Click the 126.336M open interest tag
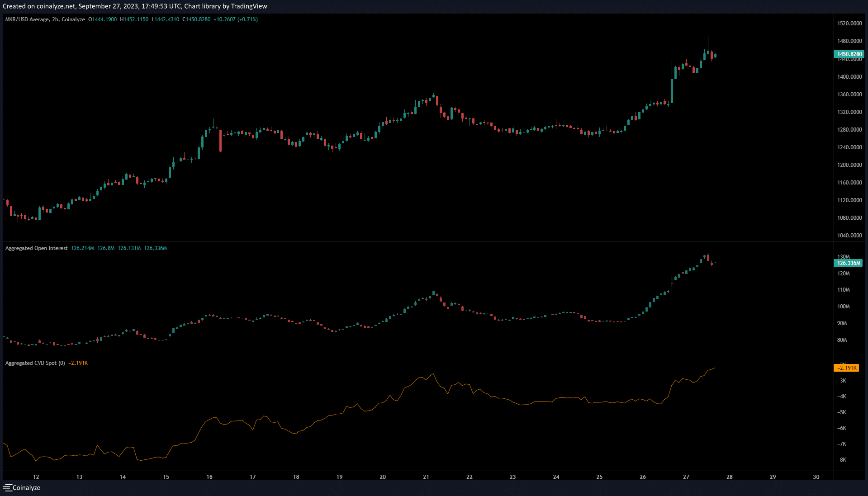 tap(848, 263)
